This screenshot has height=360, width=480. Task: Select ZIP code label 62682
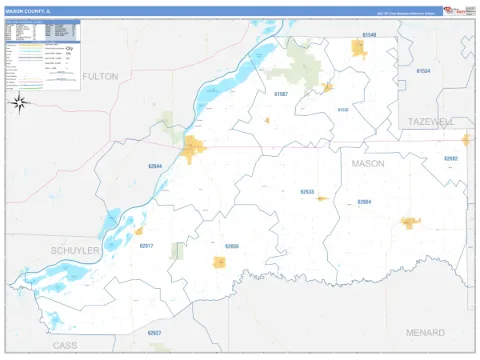click(451, 159)
